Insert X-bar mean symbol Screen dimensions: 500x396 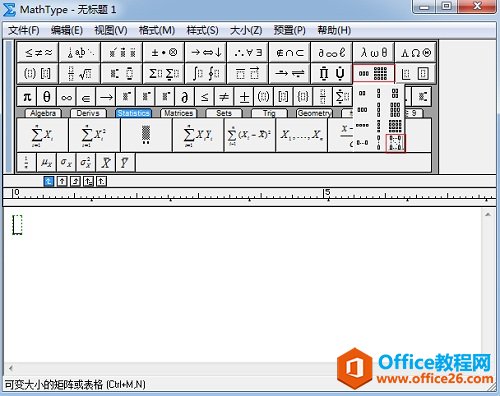106,163
